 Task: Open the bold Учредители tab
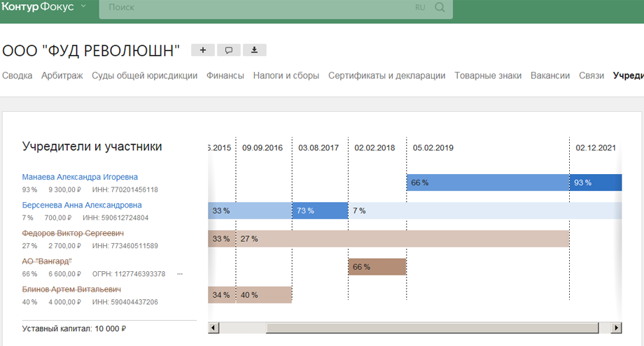click(x=629, y=75)
